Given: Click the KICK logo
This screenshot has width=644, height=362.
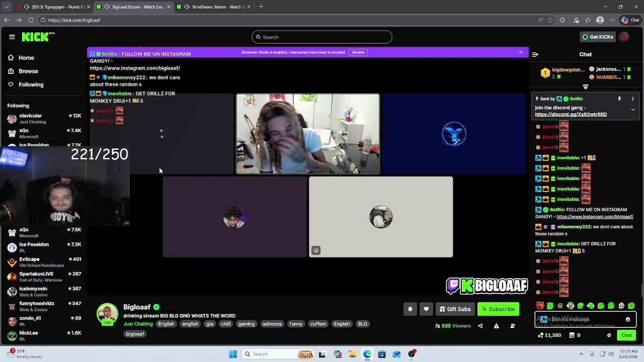Looking at the screenshot, I should coord(38,37).
